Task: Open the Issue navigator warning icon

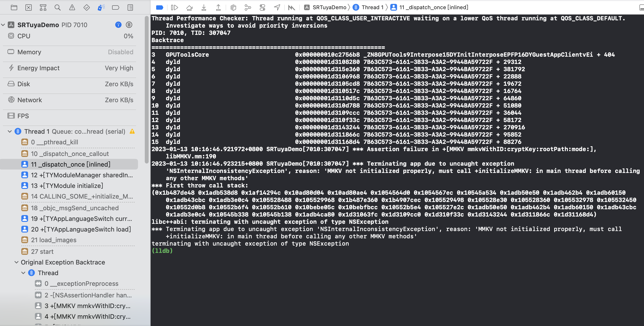Action: click(x=72, y=8)
